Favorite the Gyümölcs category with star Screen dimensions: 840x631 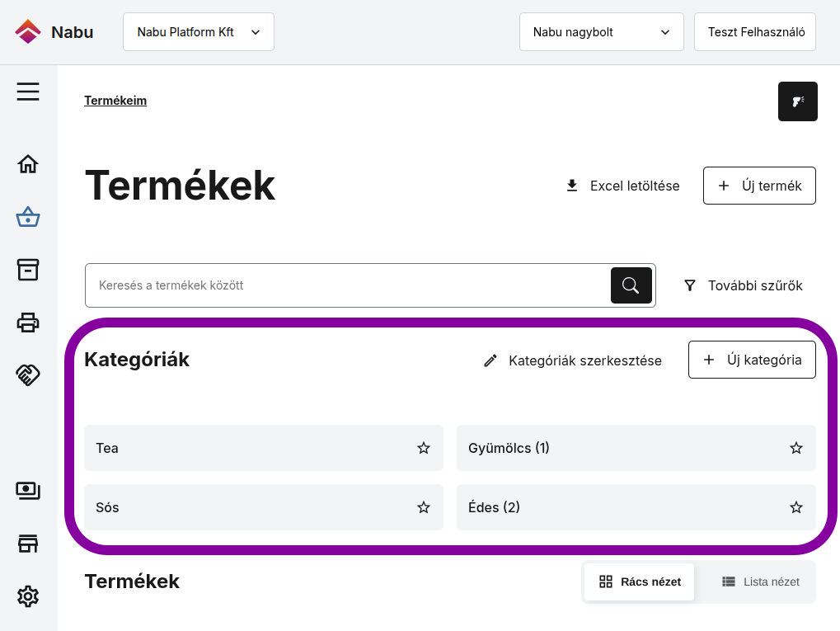[x=796, y=448]
